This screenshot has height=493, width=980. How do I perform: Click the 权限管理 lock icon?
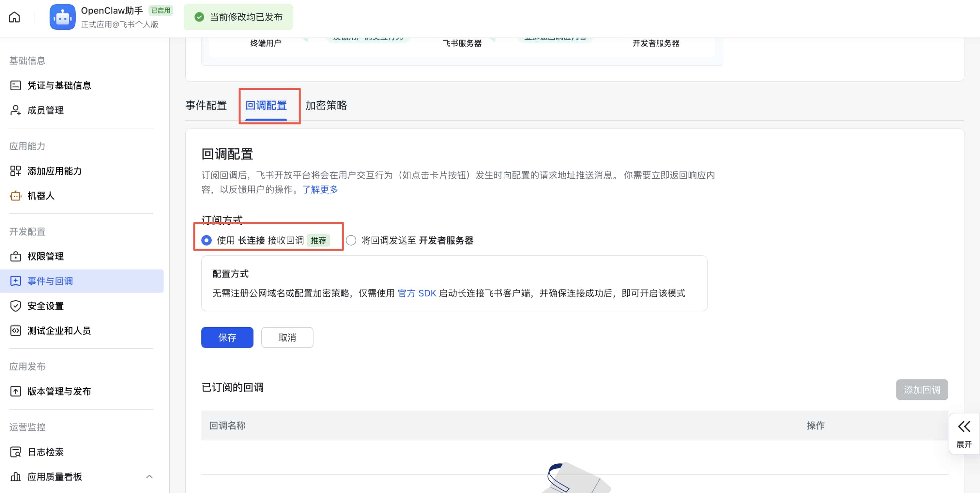click(15, 256)
